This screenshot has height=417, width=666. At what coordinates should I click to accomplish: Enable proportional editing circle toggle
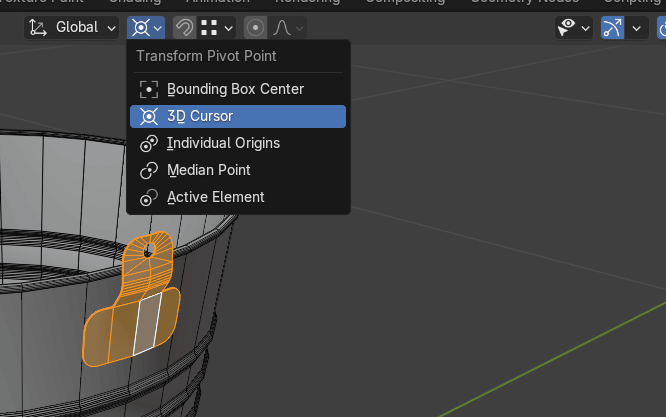point(256,28)
